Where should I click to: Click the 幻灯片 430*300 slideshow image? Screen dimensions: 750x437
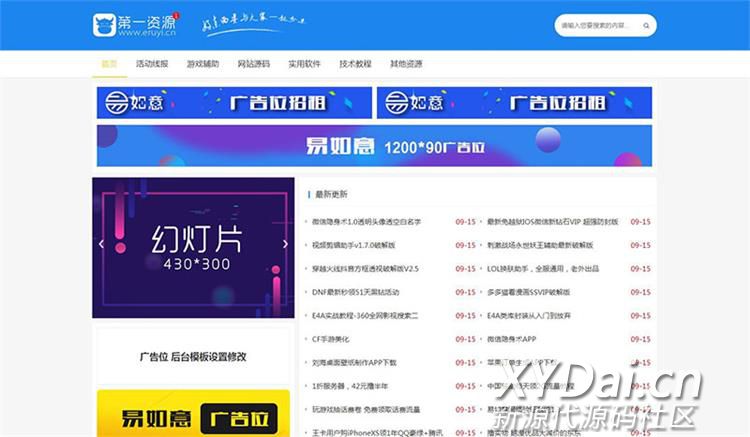[x=193, y=248]
